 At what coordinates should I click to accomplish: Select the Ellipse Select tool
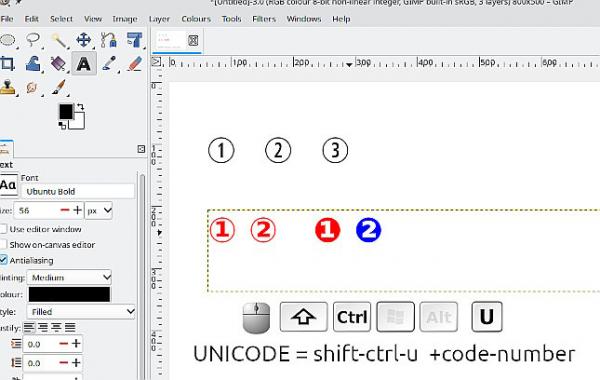click(8, 40)
